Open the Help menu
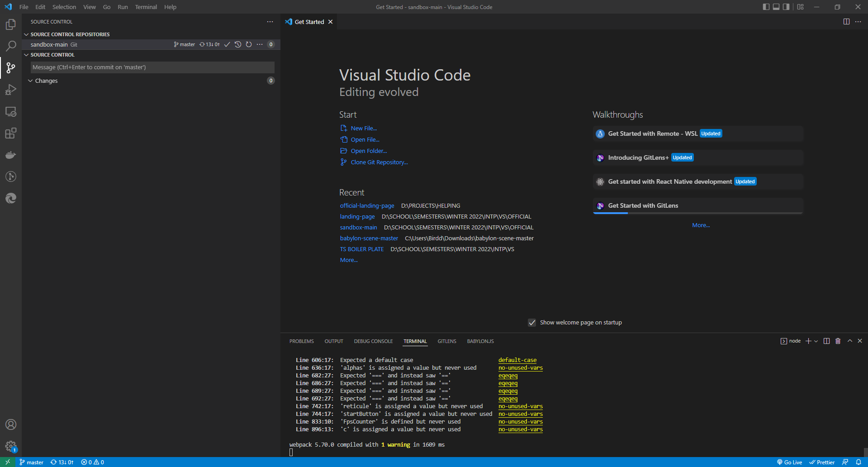The image size is (868, 467). (170, 7)
